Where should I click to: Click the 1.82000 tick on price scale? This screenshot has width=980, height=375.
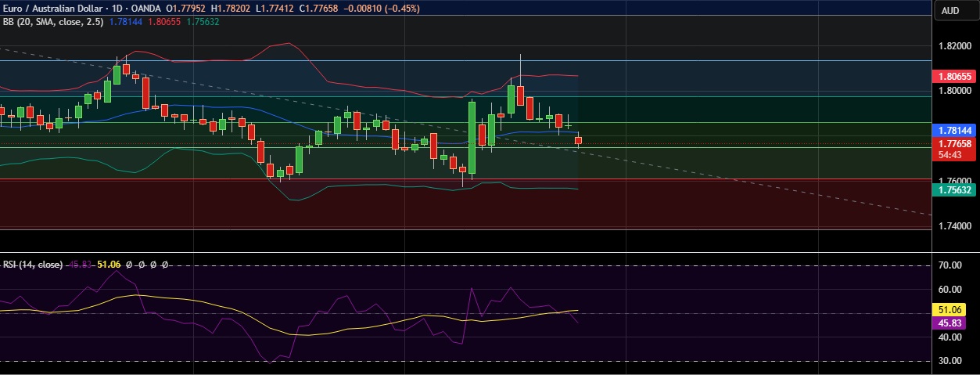(955, 46)
